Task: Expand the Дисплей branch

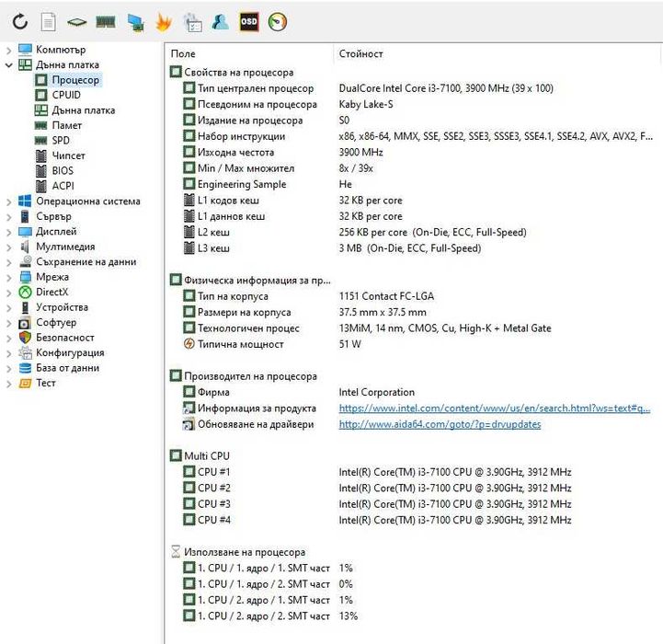Action: click(8, 232)
